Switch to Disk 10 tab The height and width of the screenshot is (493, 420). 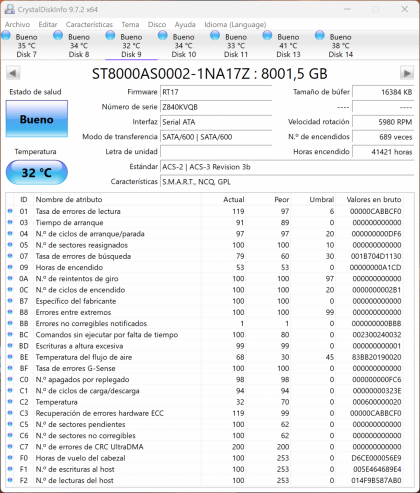click(x=184, y=45)
